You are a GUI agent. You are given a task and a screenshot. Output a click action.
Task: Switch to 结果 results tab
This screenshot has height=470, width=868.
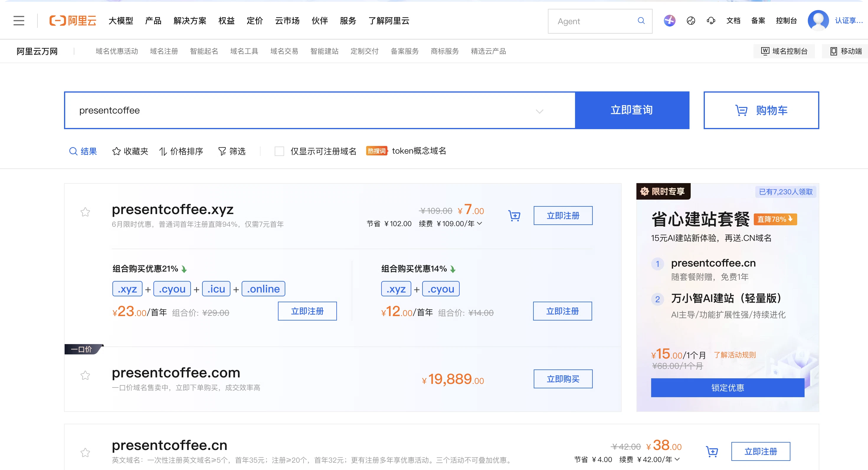pyautogui.click(x=83, y=152)
